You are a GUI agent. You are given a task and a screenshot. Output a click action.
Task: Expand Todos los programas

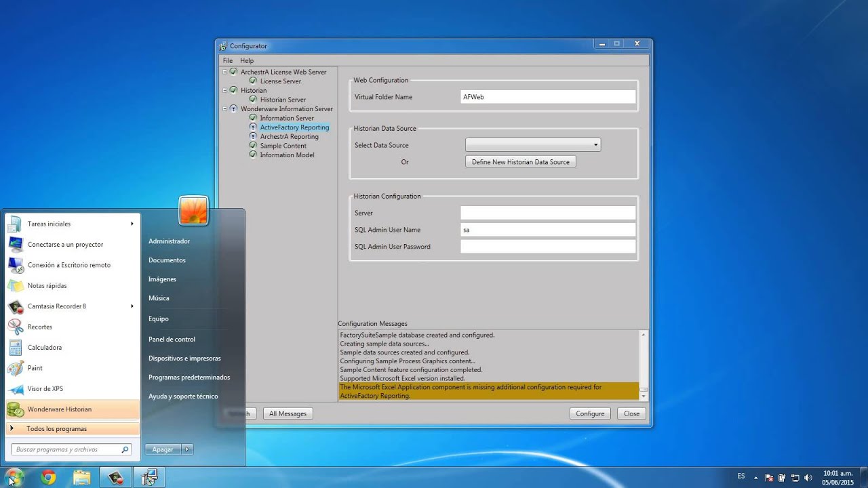73,428
